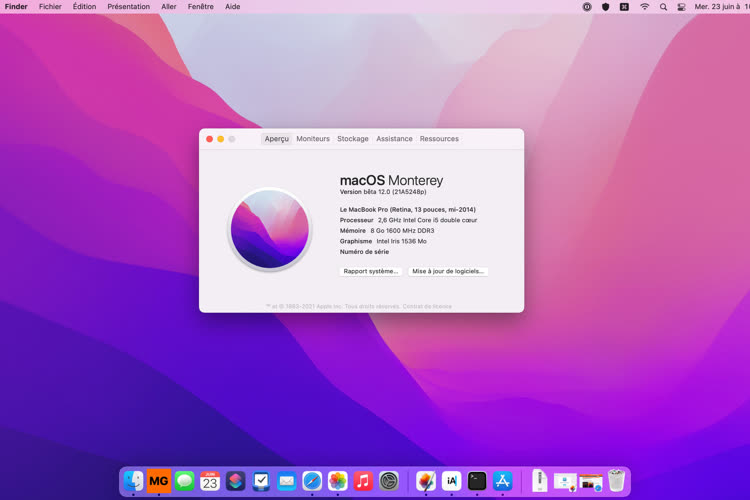Click the Rapport système... button
This screenshot has width=750, height=500.
tap(371, 271)
